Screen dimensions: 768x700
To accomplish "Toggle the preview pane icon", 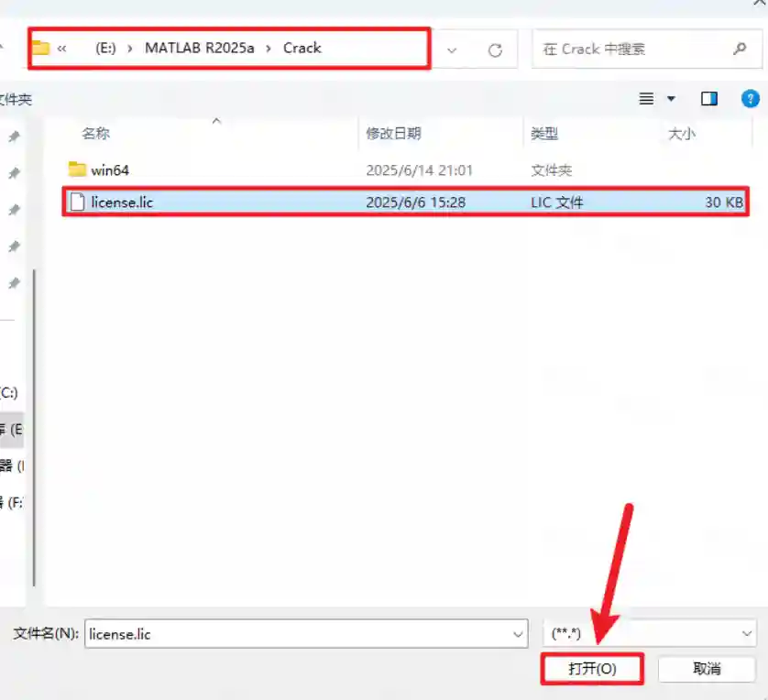I will (x=708, y=98).
